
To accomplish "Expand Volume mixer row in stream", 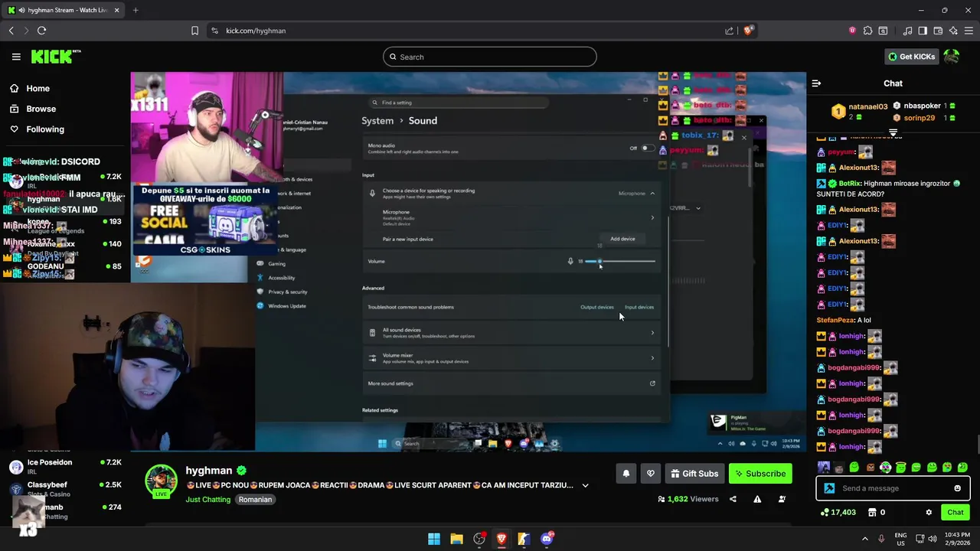I will pos(511,358).
